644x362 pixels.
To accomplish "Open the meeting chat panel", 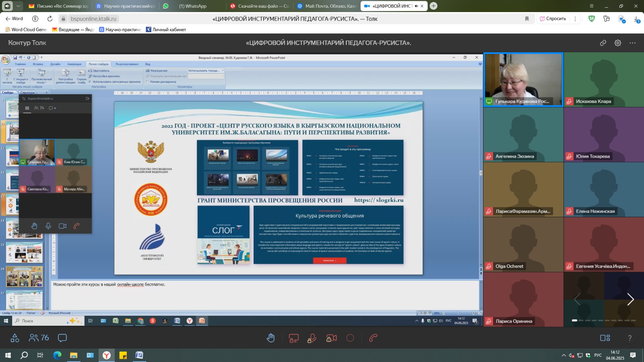I will pos(62,338).
